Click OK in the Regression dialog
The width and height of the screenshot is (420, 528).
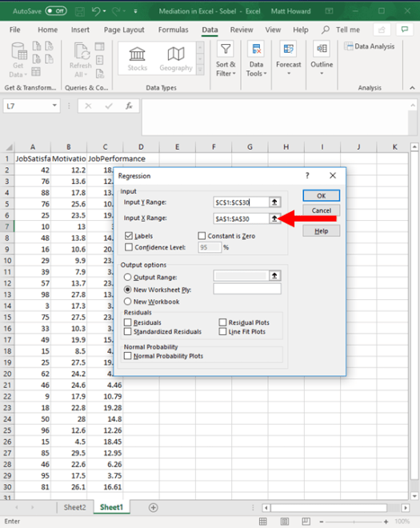tap(322, 196)
